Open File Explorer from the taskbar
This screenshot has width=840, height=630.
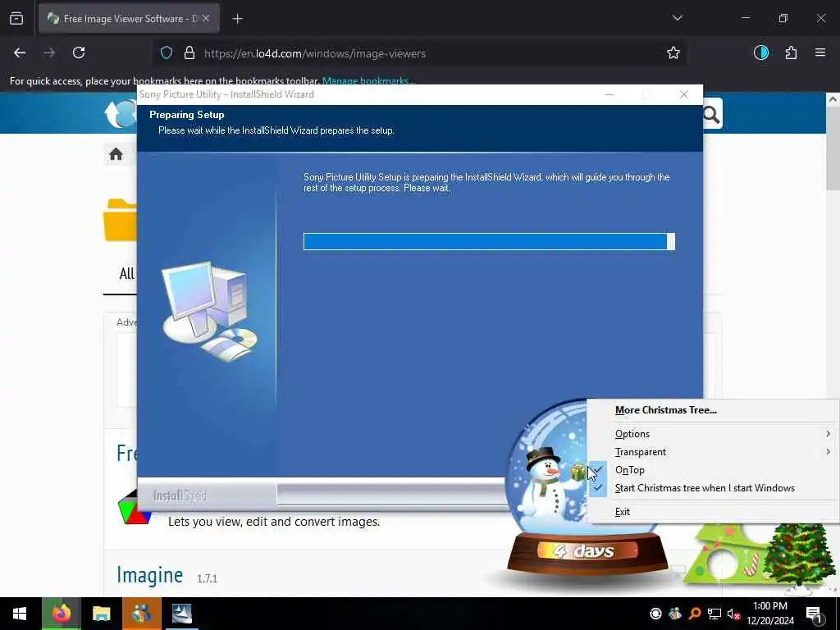click(x=101, y=614)
